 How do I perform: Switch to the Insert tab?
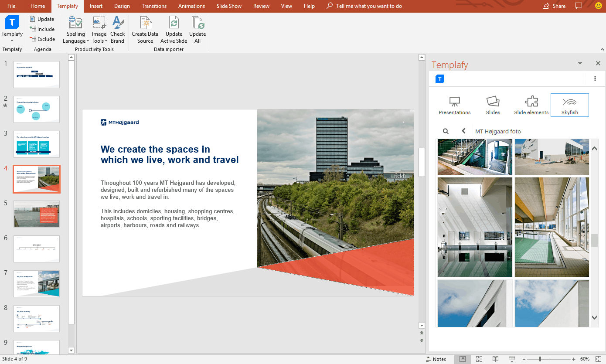coord(96,6)
